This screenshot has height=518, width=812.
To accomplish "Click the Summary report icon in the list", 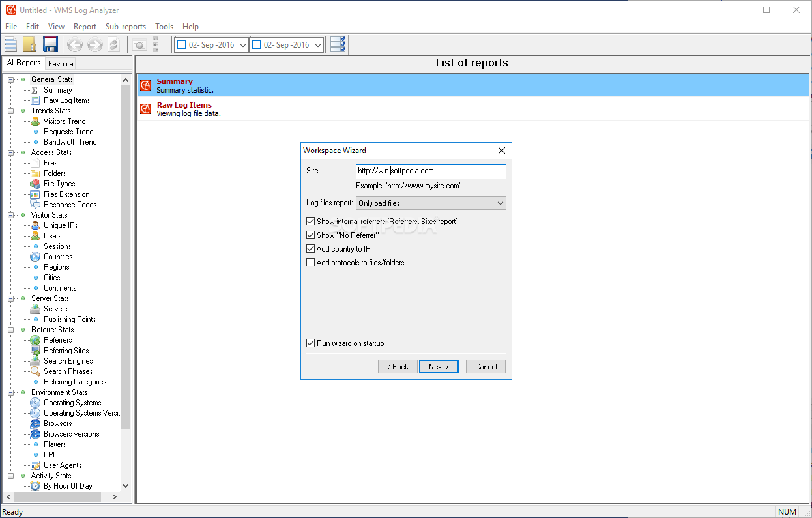I will coord(145,85).
